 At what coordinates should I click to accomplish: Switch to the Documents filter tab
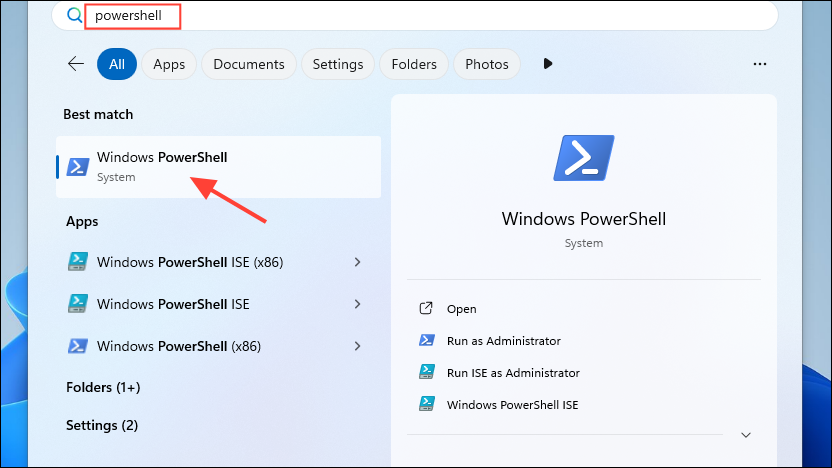(x=249, y=64)
